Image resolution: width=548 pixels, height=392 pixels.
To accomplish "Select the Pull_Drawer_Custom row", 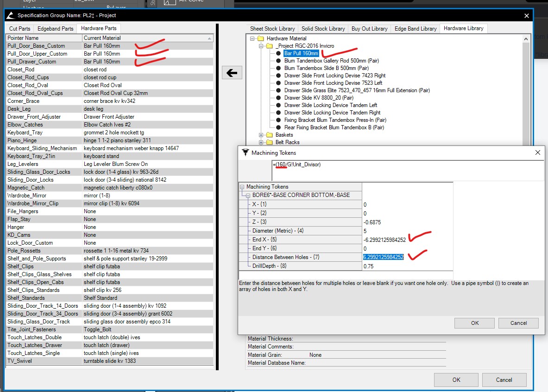I will [x=110, y=62].
